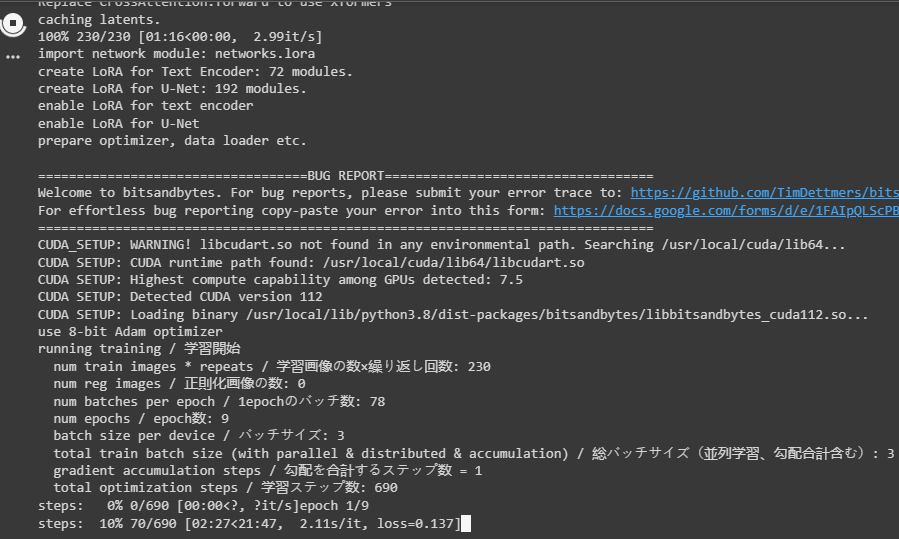Open the three-dot output options menu
899x539 pixels.
(13, 57)
